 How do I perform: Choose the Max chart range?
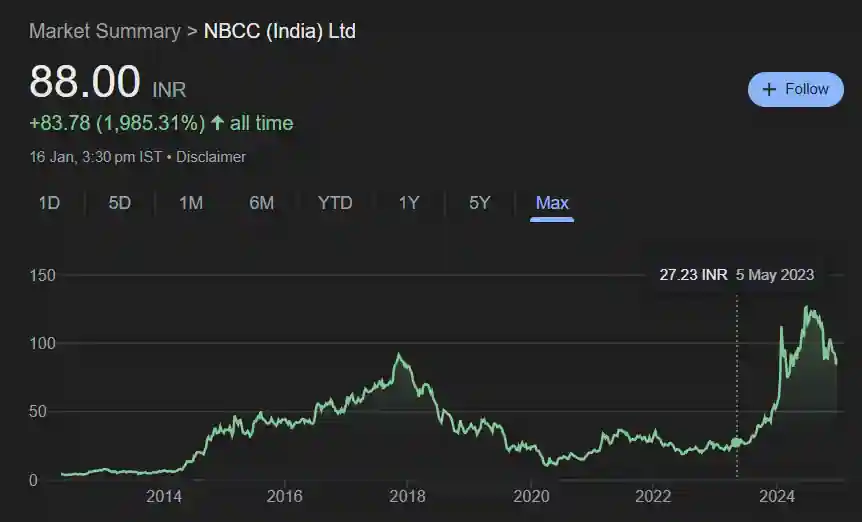pyautogui.click(x=552, y=203)
